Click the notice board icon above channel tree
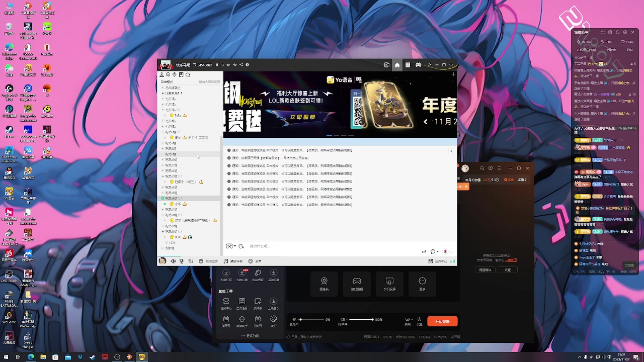Viewport: 644px width, 362px height. click(181, 75)
